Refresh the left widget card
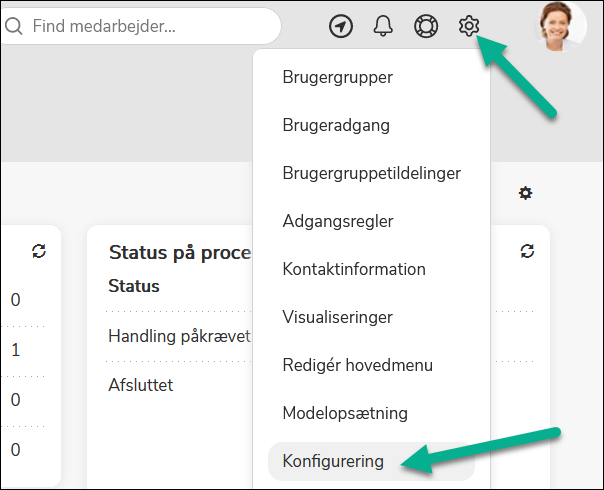Viewport: 604px width, 490px height. [x=39, y=251]
